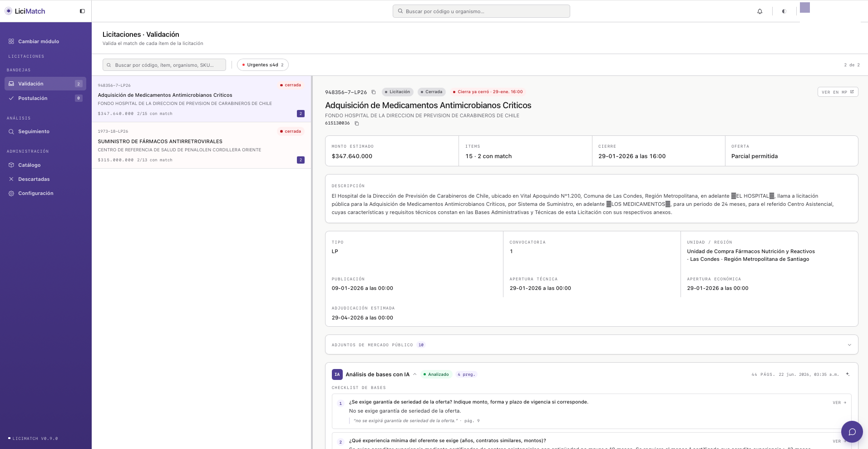Click match count badge on first tender
The image size is (868, 449).
tap(301, 114)
